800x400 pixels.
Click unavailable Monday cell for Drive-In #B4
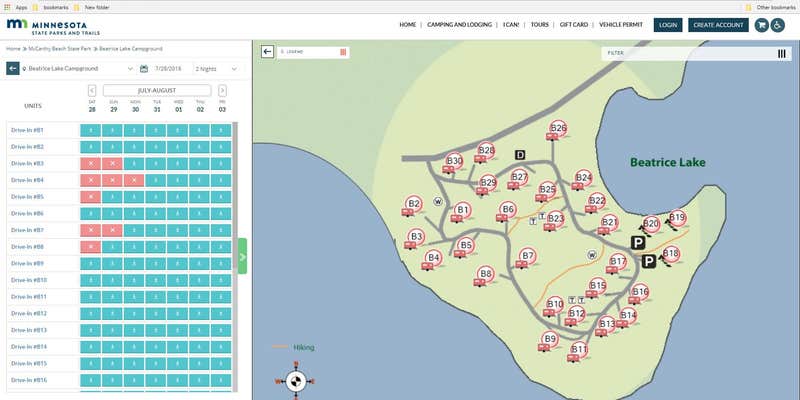click(x=134, y=180)
